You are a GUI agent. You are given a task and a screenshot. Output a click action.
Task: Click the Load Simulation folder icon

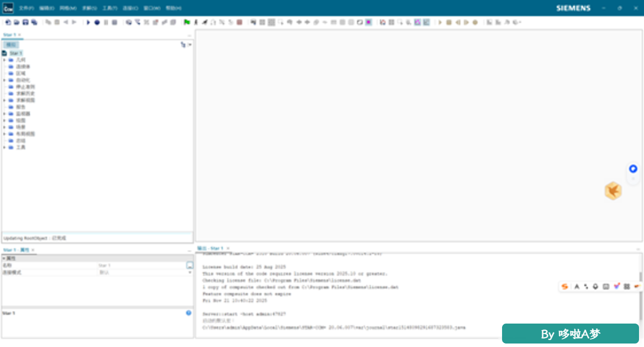(16, 22)
